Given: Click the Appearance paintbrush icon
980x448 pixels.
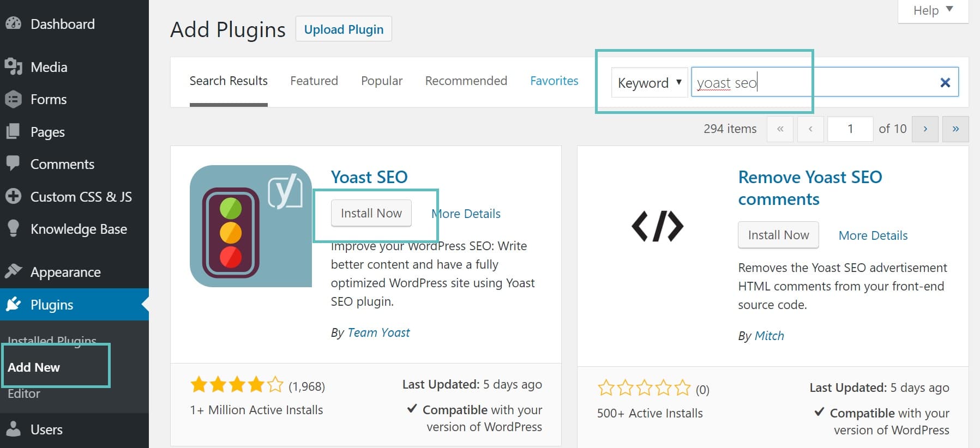Looking at the screenshot, I should pos(13,271).
